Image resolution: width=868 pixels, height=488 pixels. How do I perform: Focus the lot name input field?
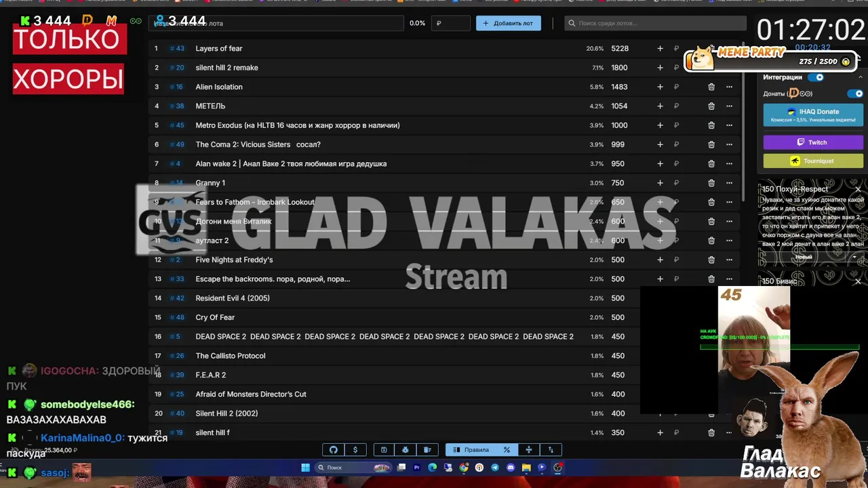(276, 23)
